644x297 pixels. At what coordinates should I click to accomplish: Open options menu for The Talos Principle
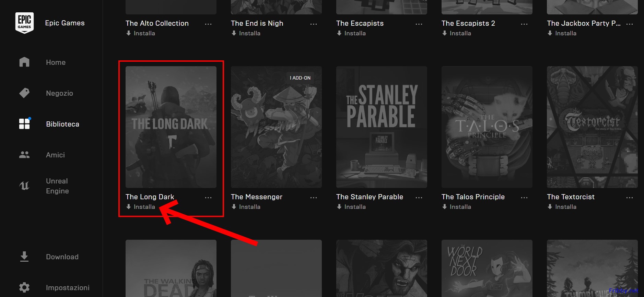(524, 198)
